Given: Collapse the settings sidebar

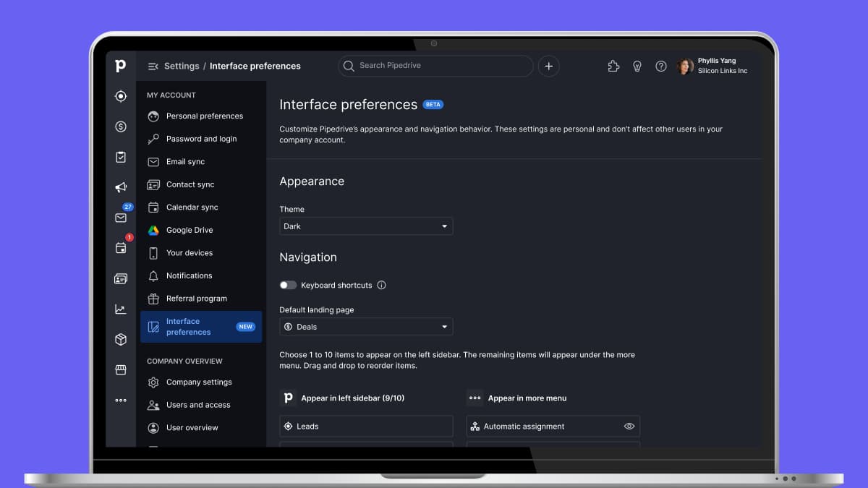Looking at the screenshot, I should (x=153, y=66).
